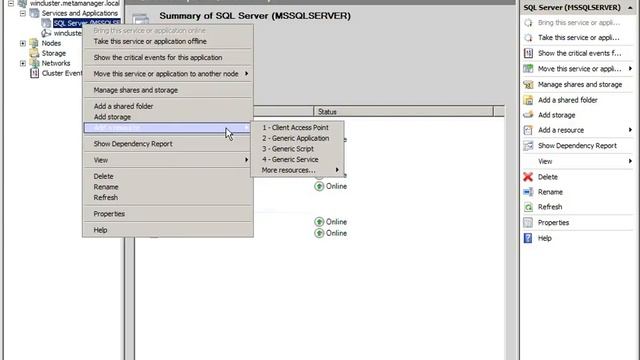Select 4 - Generic Service resource

click(297, 160)
